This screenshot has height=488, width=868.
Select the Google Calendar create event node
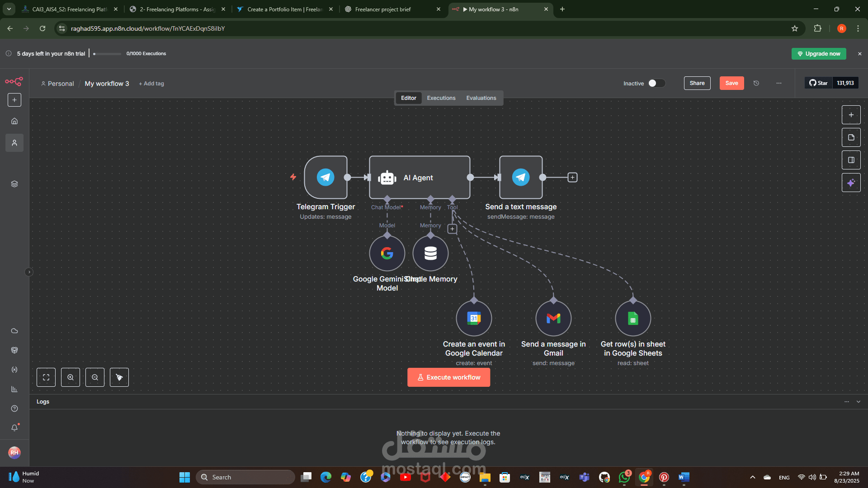(474, 318)
